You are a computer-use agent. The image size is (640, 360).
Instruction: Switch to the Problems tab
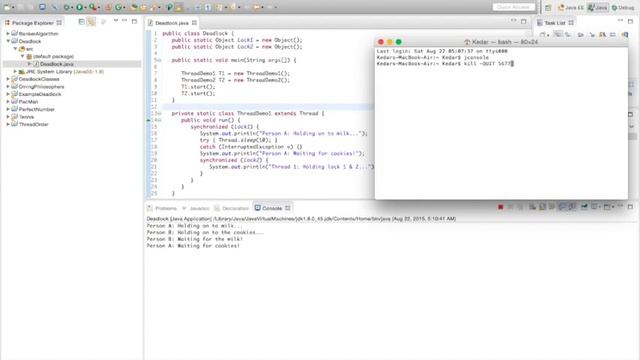[x=162, y=208]
